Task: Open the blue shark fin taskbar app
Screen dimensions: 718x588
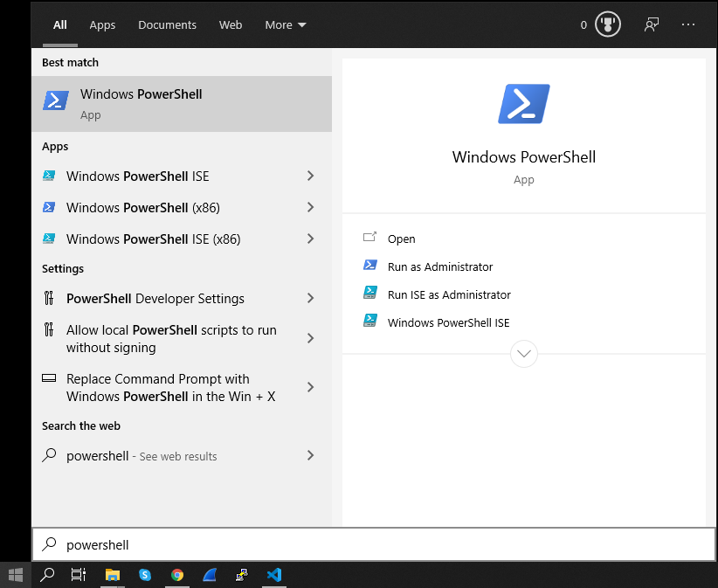Action: point(210,575)
